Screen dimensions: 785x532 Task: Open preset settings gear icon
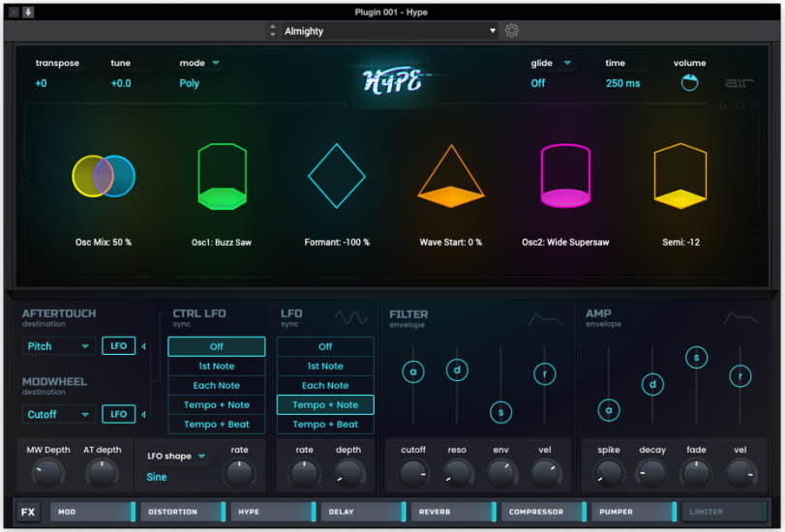[x=512, y=31]
